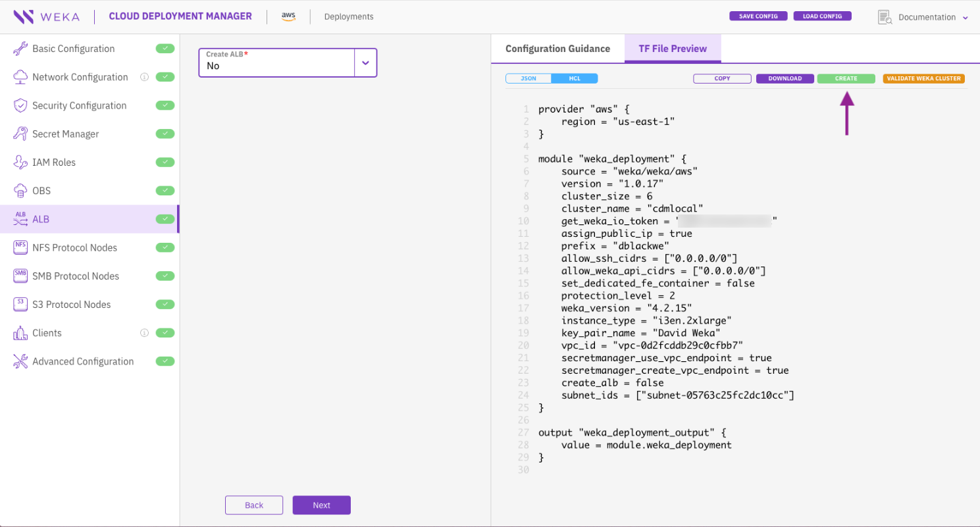Click the Secret Manager key icon

coord(20,134)
